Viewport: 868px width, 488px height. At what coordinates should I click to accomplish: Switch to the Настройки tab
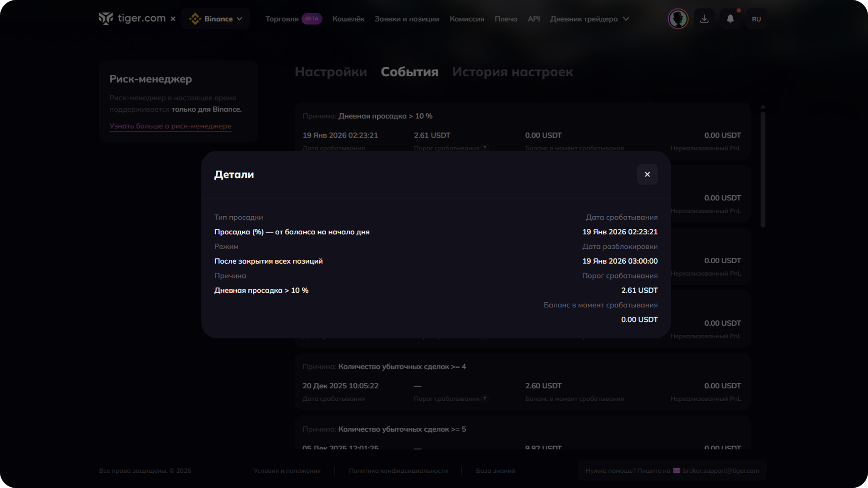pyautogui.click(x=330, y=72)
